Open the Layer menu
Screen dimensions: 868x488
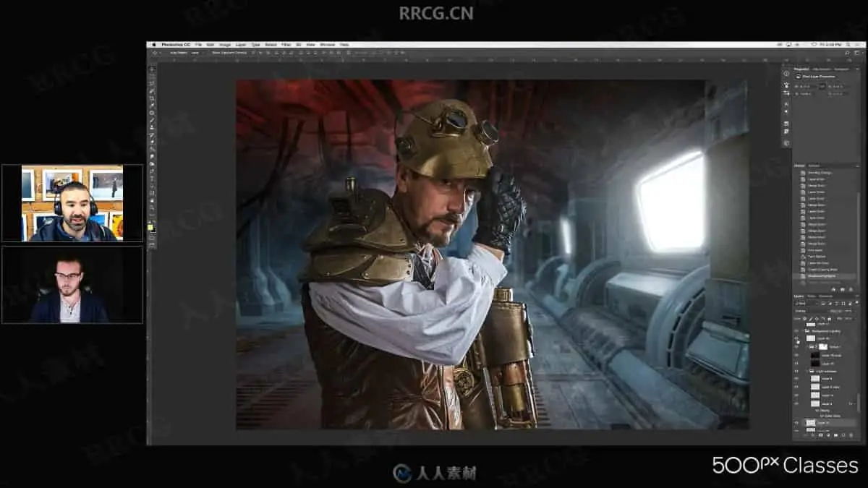click(241, 45)
